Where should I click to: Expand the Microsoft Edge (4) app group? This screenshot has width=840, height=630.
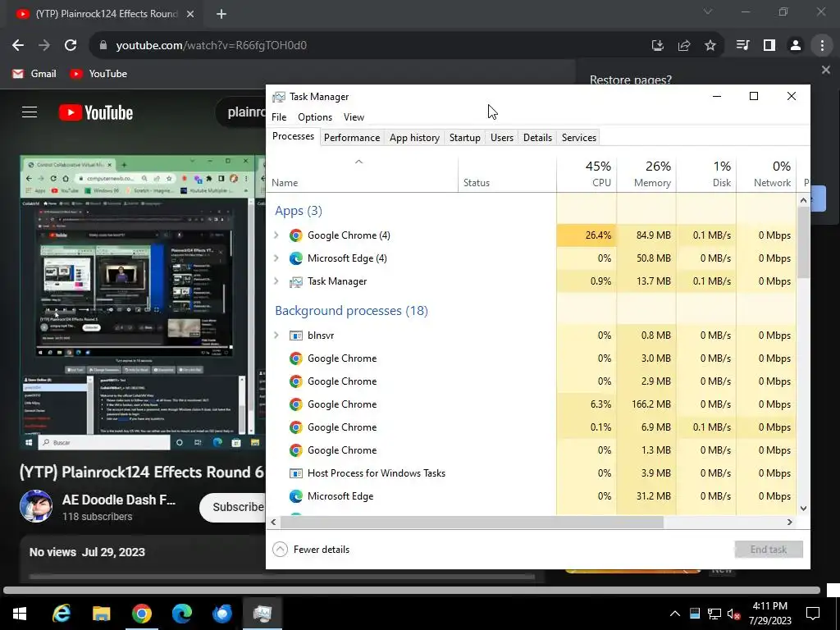pos(276,258)
